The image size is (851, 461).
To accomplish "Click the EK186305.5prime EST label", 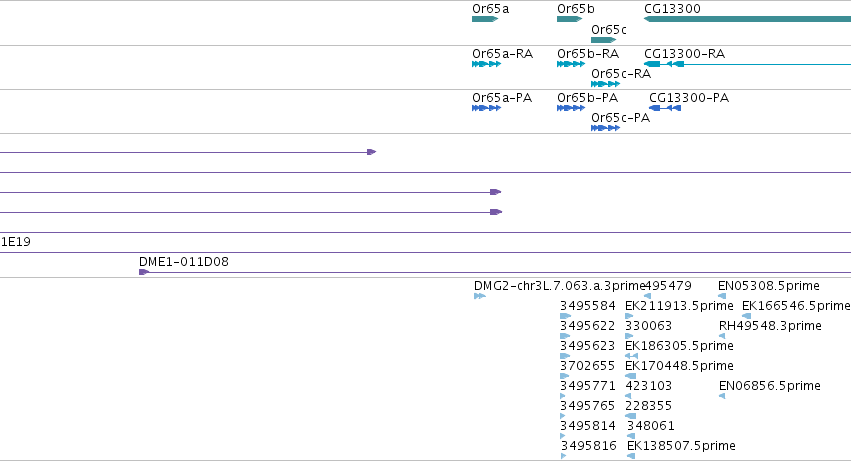I will click(679, 346).
